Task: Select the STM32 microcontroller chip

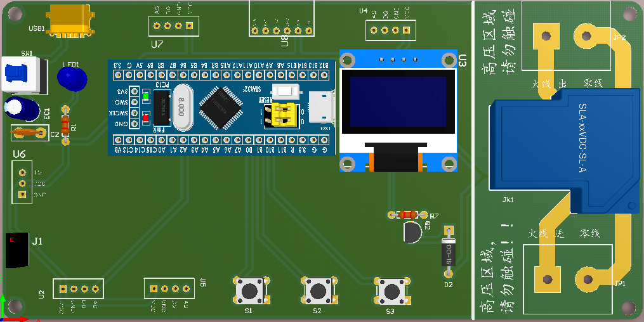Action: (x=221, y=108)
